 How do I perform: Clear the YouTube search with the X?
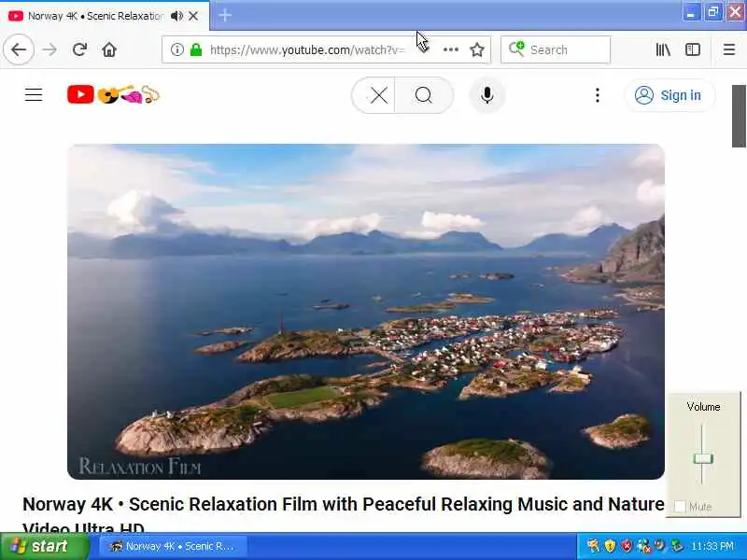379,95
